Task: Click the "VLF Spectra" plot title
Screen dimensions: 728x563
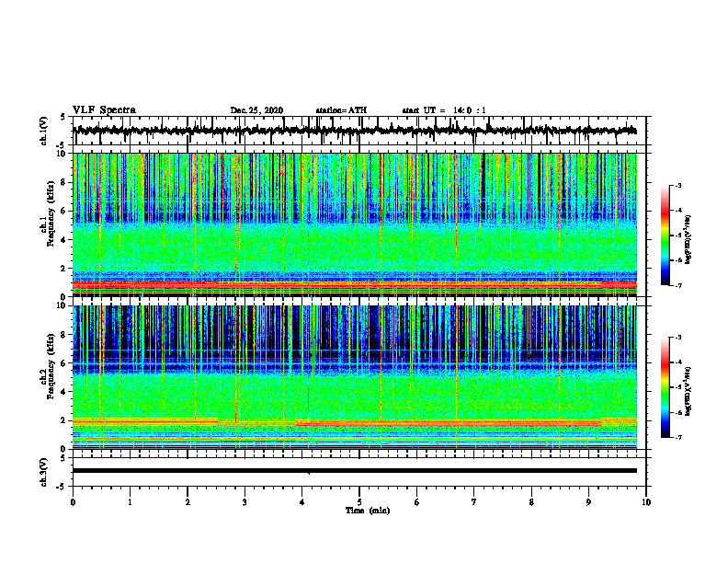Action: pos(104,110)
